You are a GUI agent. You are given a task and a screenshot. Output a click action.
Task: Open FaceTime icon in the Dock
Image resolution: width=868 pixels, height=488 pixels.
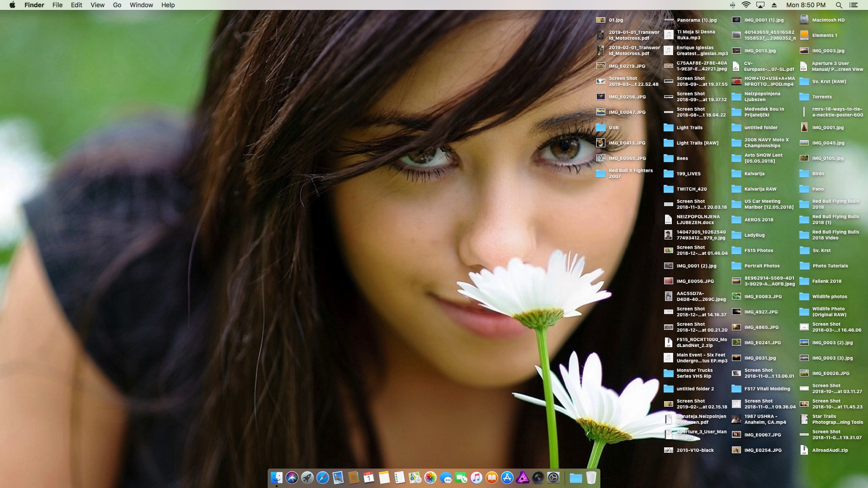(x=461, y=478)
